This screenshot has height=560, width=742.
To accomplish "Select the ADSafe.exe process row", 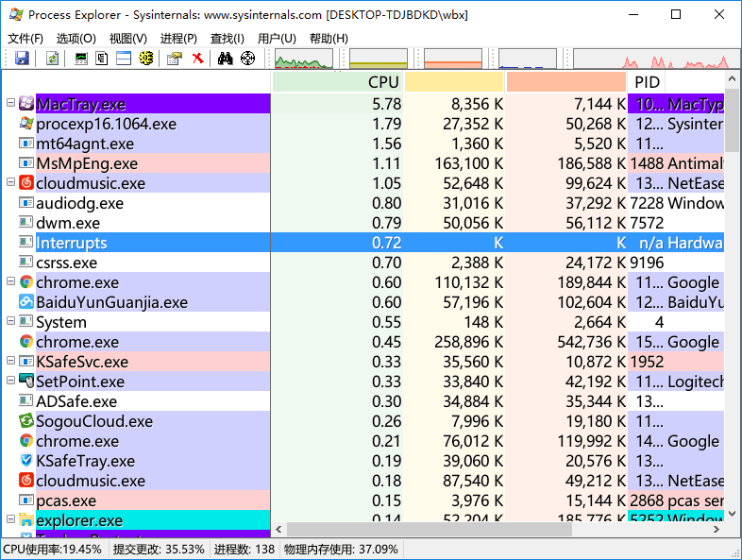I will (x=363, y=401).
